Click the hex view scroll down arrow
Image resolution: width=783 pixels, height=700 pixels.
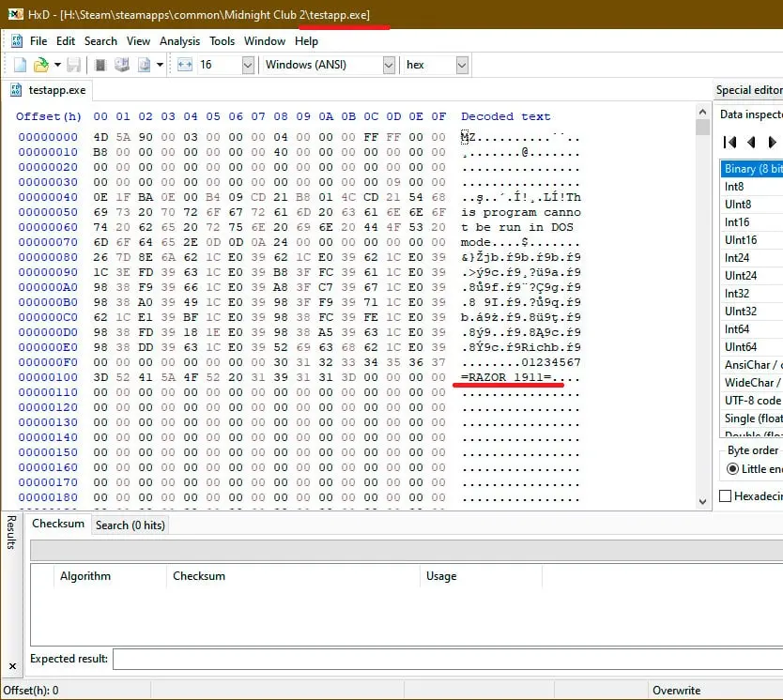[x=702, y=501]
